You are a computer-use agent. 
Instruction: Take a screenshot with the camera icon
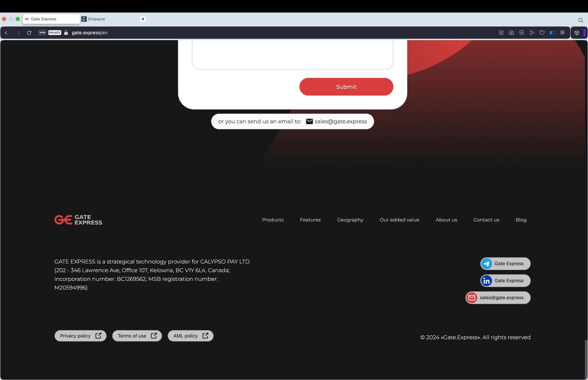(511, 32)
